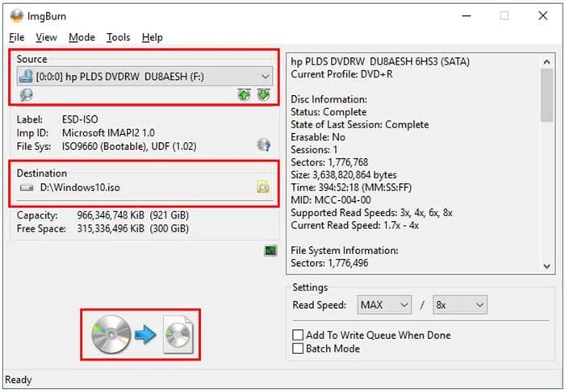The width and height of the screenshot is (565, 392).
Task: Click the ESD-ISO label value
Action: pos(80,119)
